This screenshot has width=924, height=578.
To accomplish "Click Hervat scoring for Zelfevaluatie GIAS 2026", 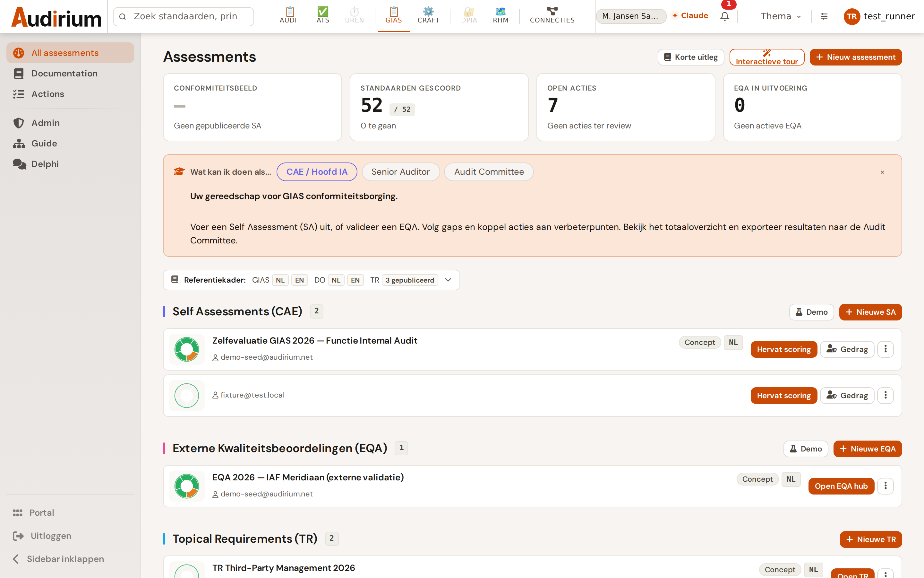I will point(784,349).
